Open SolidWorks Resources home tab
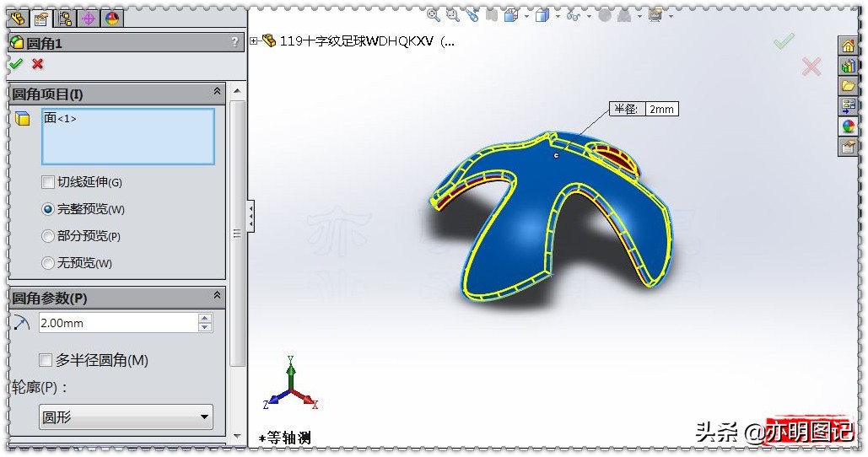The image size is (868, 457). (848, 46)
